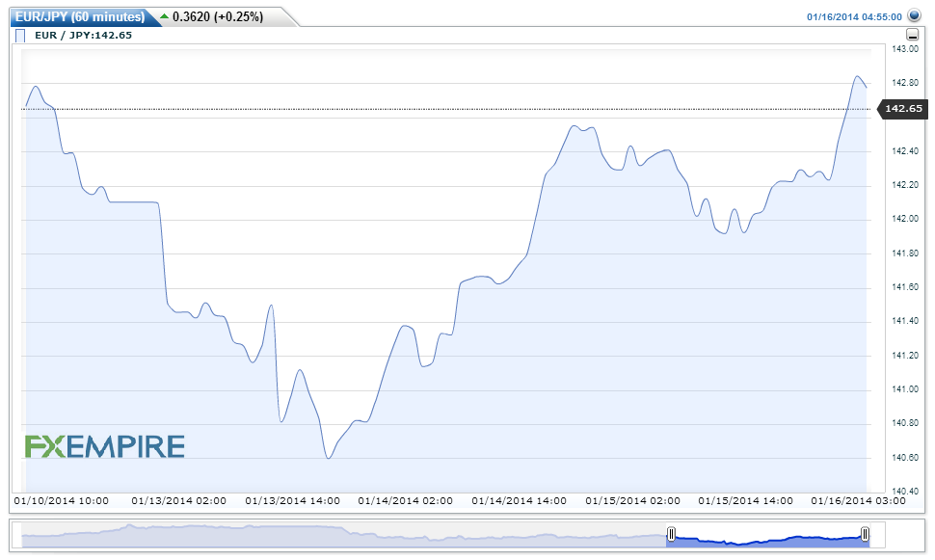Click the 142.65 current price marker

[903, 109]
